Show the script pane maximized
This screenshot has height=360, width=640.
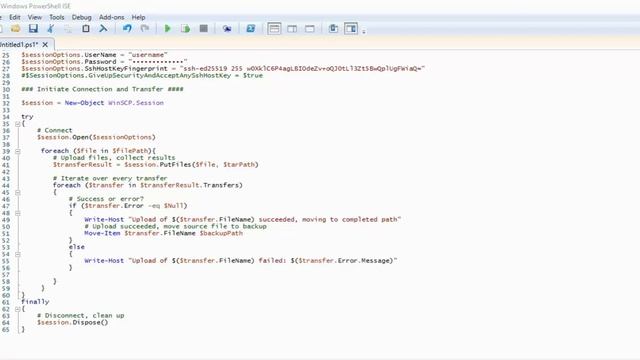(x=310, y=29)
